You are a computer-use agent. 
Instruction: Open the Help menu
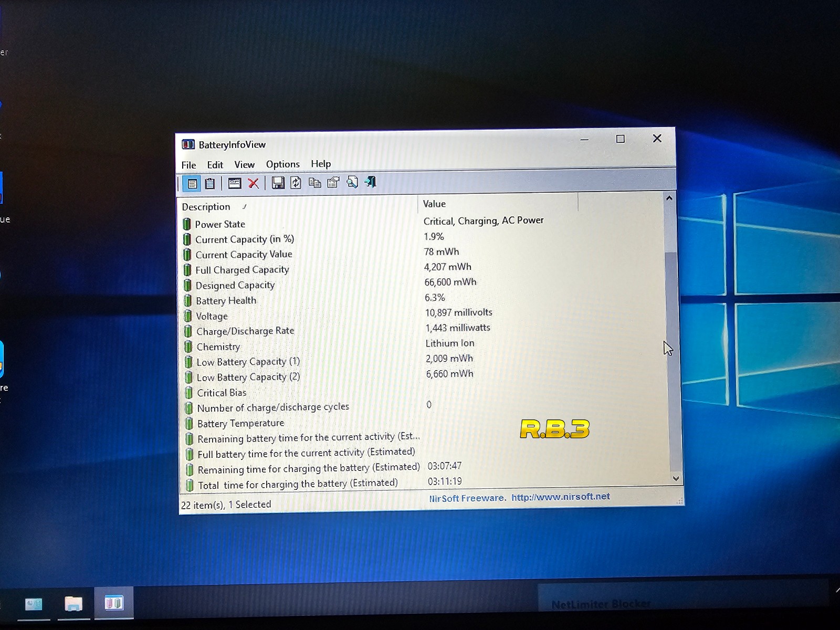tap(321, 164)
